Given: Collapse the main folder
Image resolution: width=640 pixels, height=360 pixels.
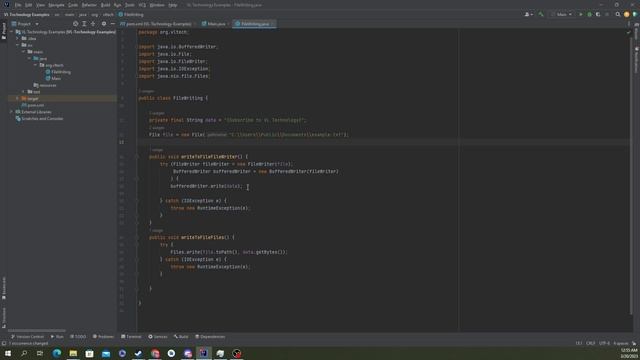Looking at the screenshot, I should (x=23, y=52).
